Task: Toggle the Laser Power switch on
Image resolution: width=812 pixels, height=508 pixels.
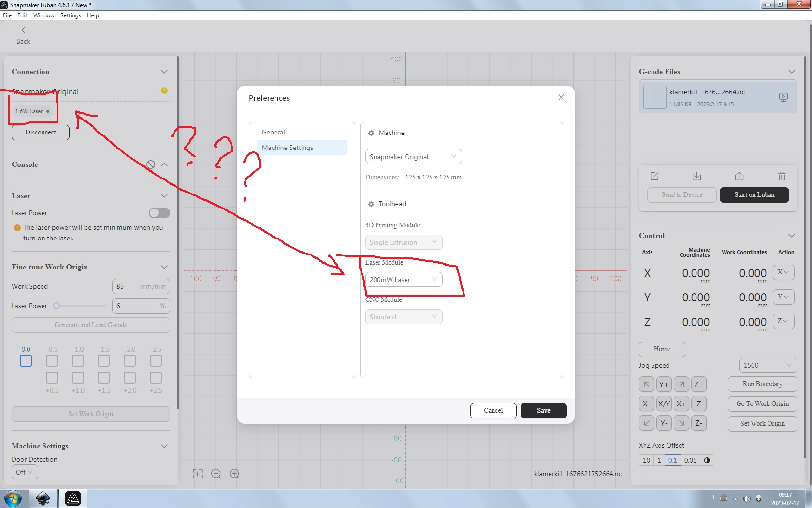Action: coord(159,213)
